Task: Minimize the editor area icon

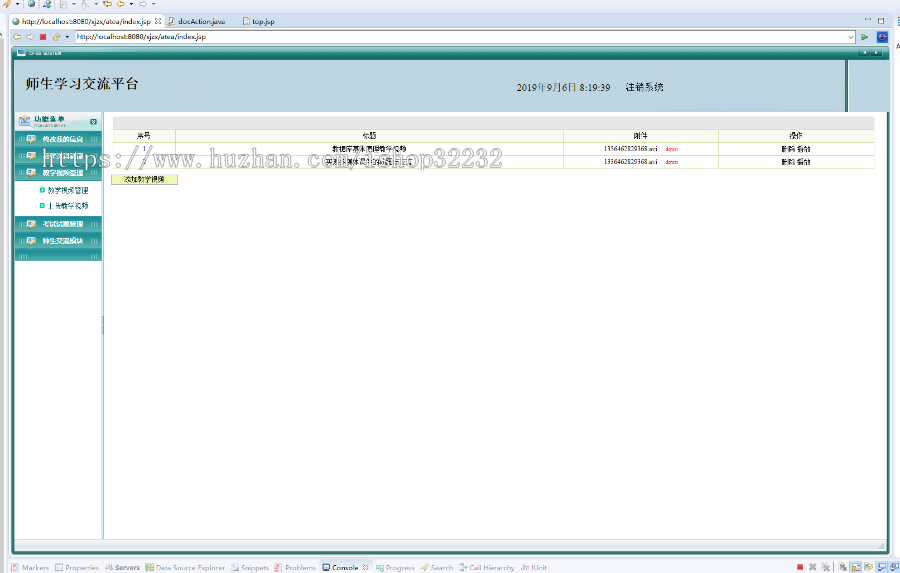Action: 868,20
